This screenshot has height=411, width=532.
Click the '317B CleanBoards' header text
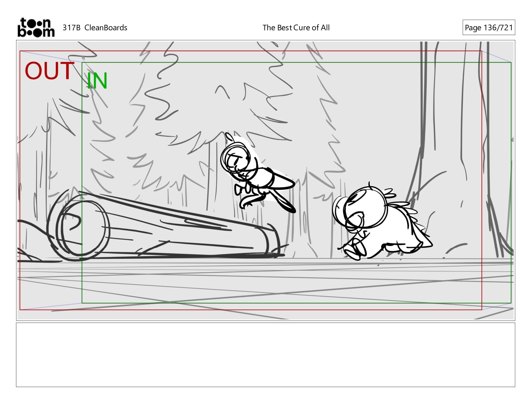[95, 28]
